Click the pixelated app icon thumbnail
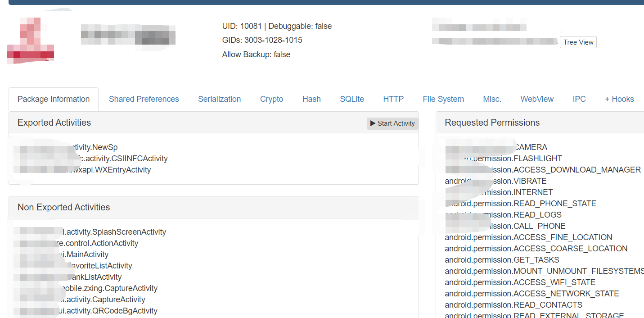The height and width of the screenshot is (318, 644). (31, 40)
